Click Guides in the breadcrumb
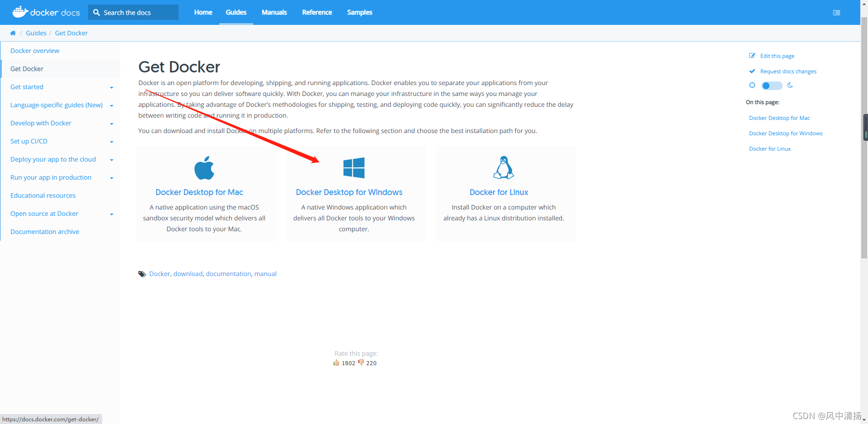Screen dimensions: 868x424 click(x=36, y=33)
